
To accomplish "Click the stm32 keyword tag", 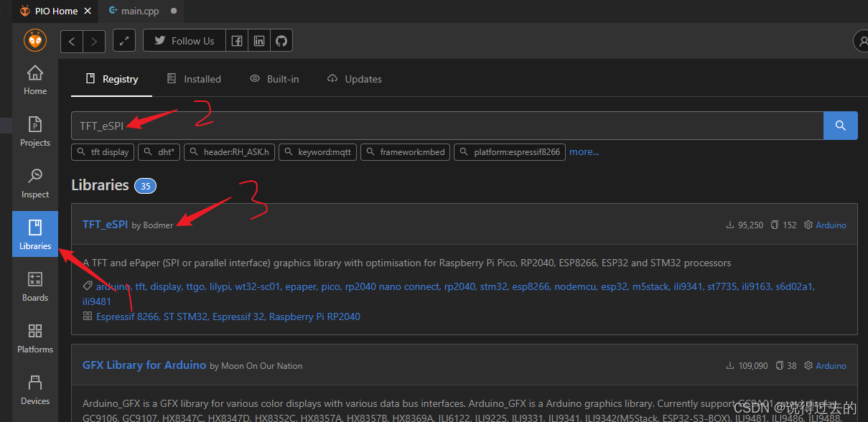I will [x=494, y=286].
